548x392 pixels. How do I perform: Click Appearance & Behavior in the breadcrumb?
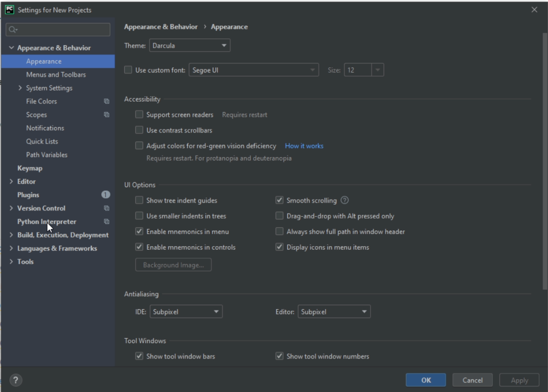coord(161,26)
